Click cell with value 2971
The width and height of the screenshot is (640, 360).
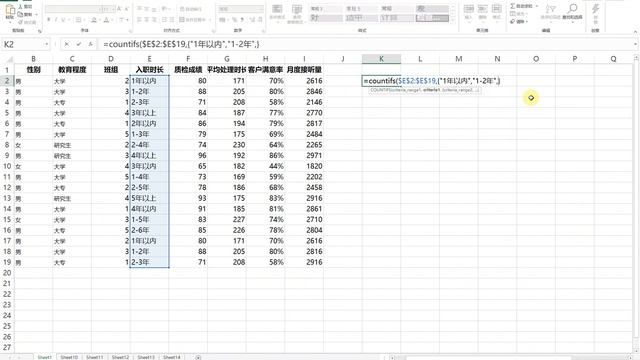coord(304,156)
